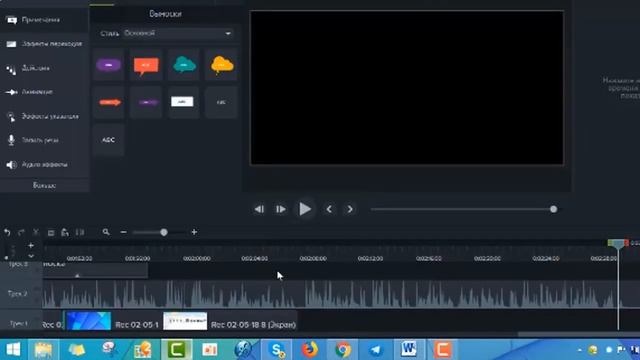Open the Cursor effects panel
Viewport: 640px width, 360px height.
pos(44,116)
